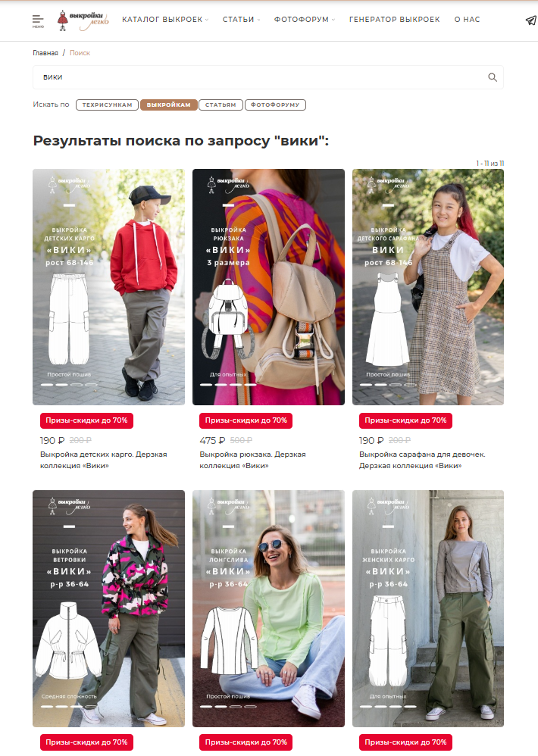The image size is (538, 756).
Task: Open the Telegram paper-plane icon
Action: (x=530, y=20)
